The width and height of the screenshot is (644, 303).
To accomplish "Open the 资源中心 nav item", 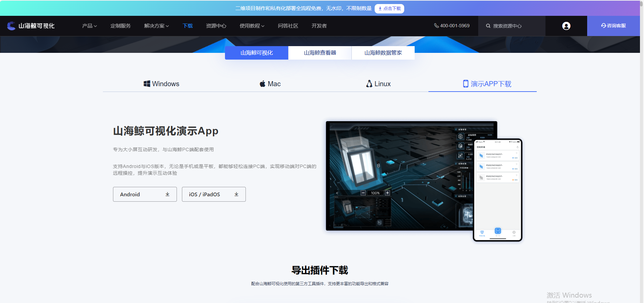I will tap(216, 26).
